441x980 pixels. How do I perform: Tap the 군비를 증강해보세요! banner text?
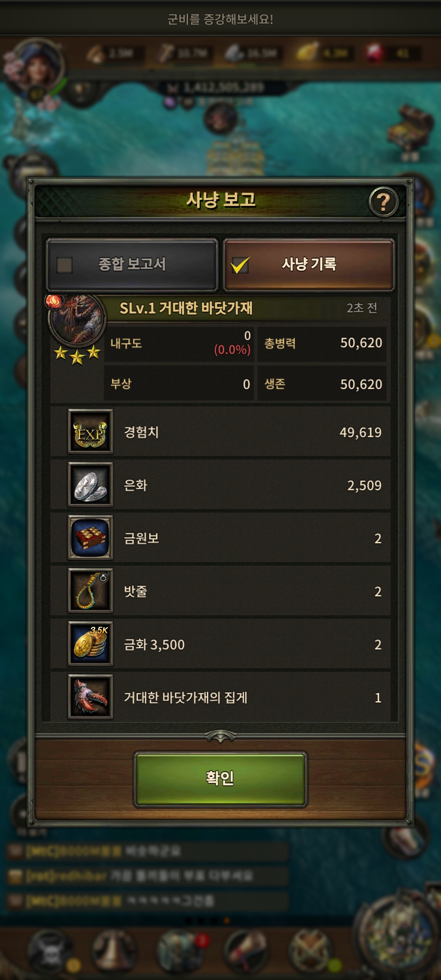pyautogui.click(x=220, y=19)
